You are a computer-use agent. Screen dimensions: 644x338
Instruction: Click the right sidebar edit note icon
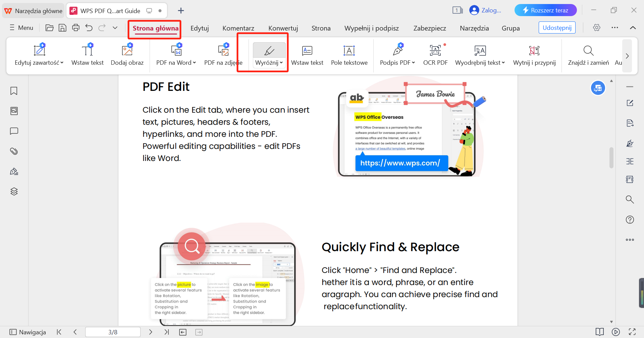[630, 103]
